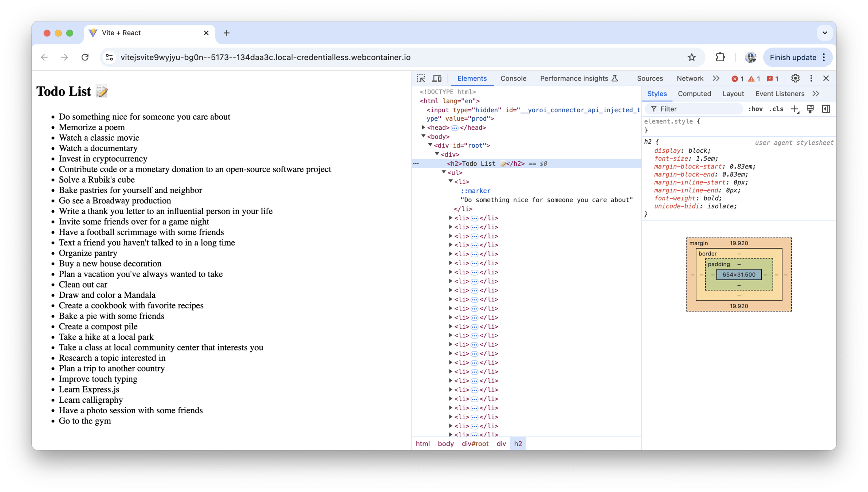Activate the inspect element picker icon
868x492 pixels.
click(x=421, y=78)
